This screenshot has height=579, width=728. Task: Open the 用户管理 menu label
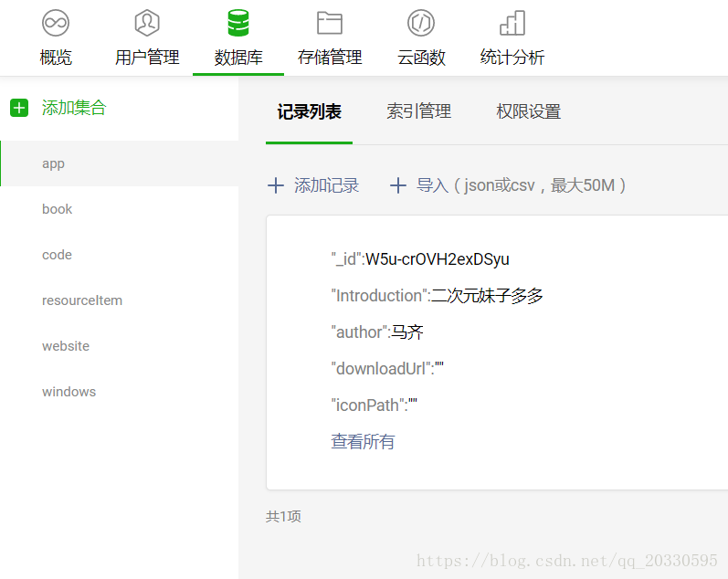pos(147,58)
